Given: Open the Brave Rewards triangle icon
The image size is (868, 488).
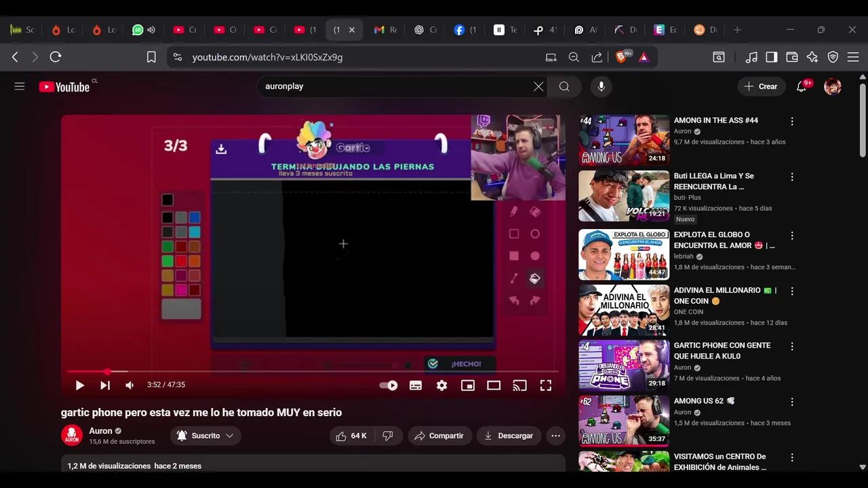Looking at the screenshot, I should click(644, 58).
